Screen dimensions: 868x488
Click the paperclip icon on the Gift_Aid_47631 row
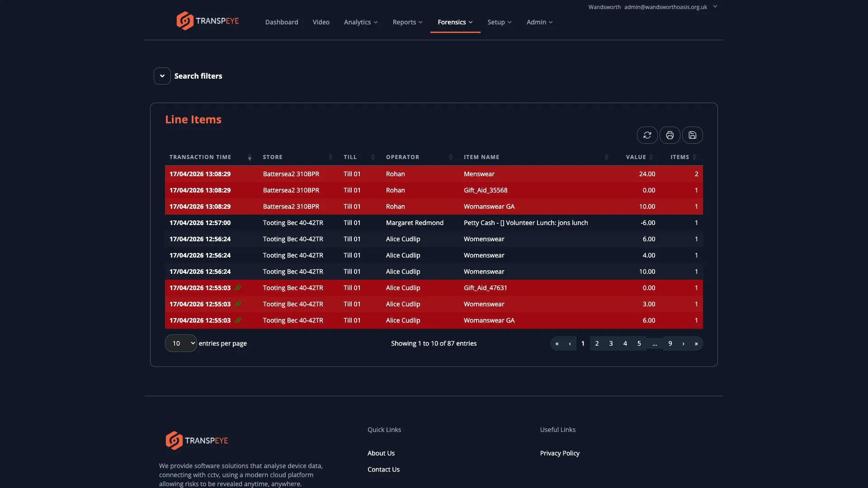click(x=238, y=287)
